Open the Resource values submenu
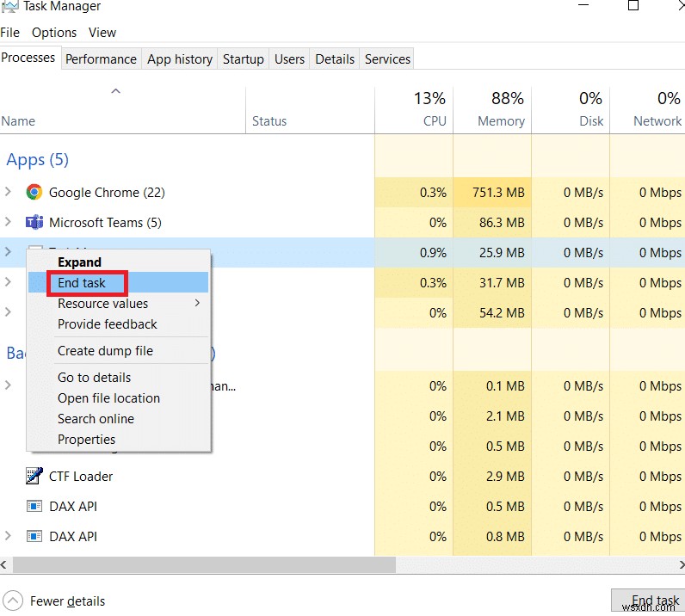 click(x=118, y=303)
